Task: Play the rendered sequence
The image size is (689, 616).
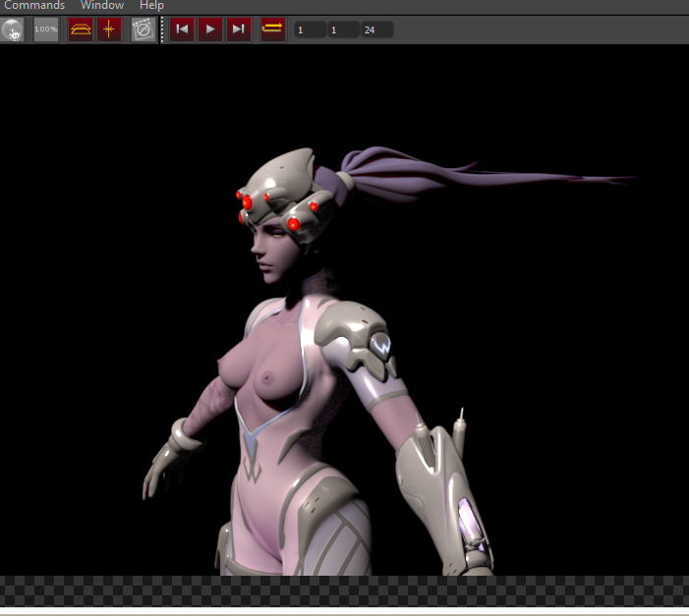Action: [x=210, y=29]
